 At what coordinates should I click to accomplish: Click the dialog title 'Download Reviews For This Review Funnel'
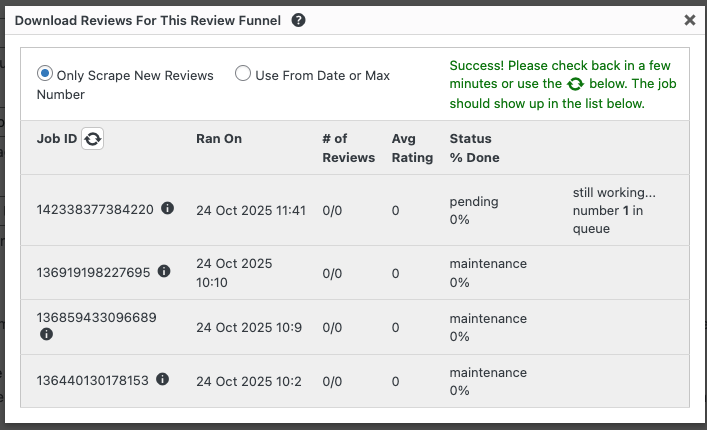coord(149,20)
